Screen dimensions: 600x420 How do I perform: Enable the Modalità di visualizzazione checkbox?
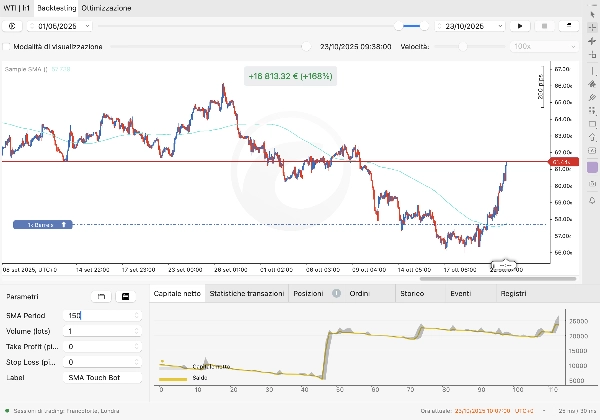click(x=8, y=46)
